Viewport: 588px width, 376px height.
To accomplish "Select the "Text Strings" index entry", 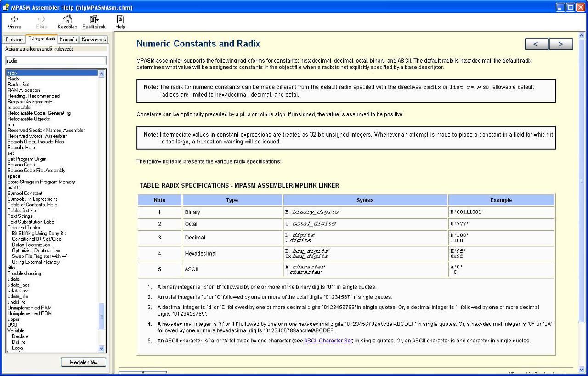I will pos(20,216).
